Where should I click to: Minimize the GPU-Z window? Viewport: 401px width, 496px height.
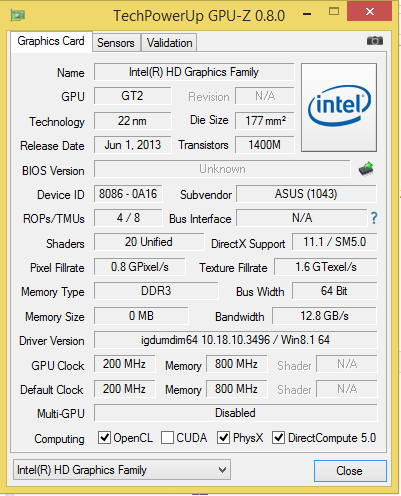point(307,14)
